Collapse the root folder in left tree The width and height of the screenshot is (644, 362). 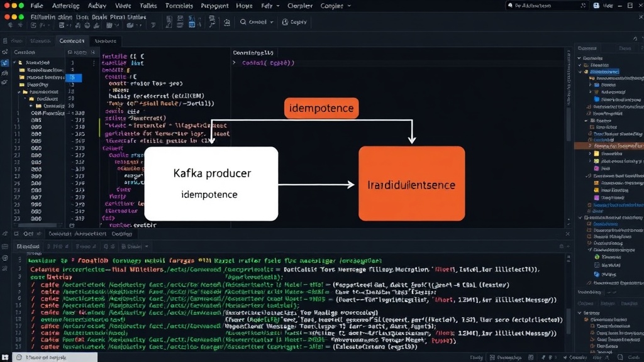coord(15,62)
